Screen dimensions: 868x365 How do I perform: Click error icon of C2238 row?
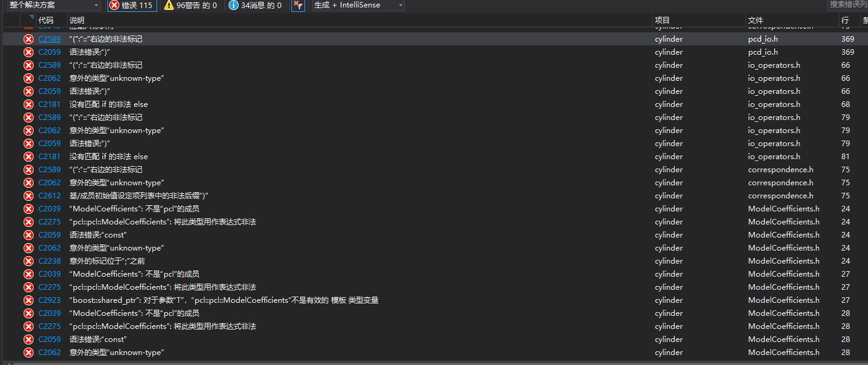tap(29, 261)
